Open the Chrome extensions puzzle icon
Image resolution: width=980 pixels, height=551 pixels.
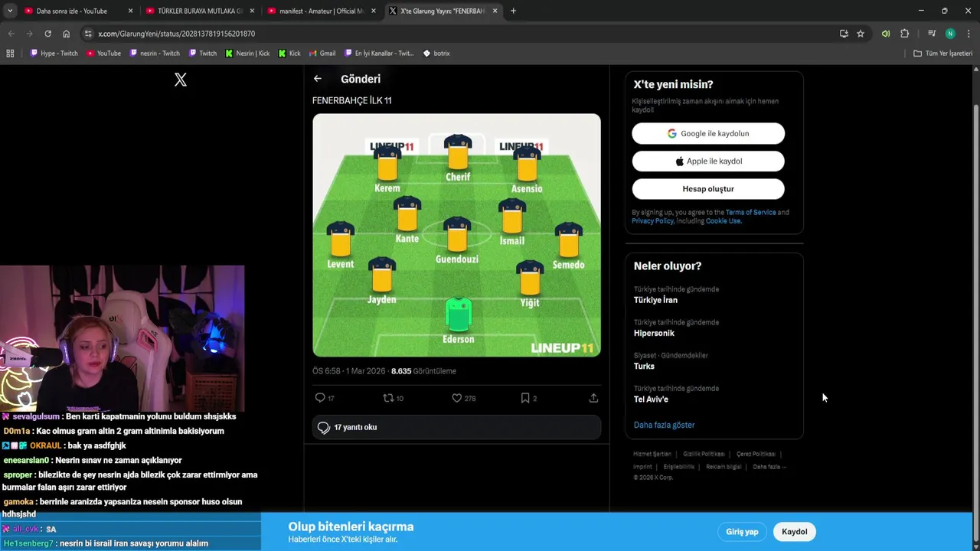coord(904,34)
